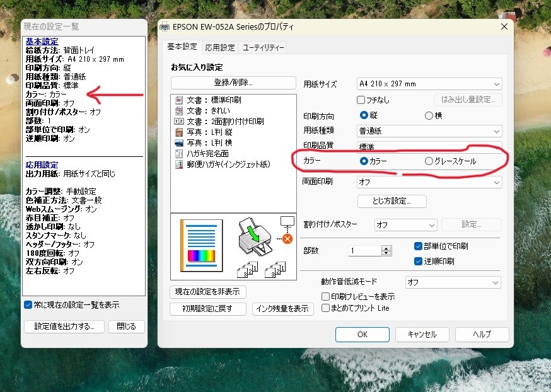551x392 pixels.
Task: Click the 文書：きれい list entry text
Action: tap(209, 111)
